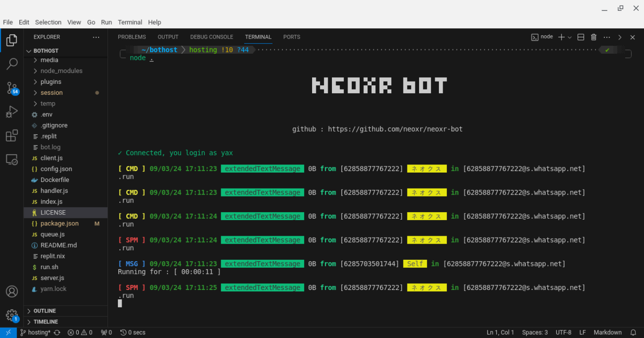Maximize the panel size chevron
Image resolution: width=644 pixels, height=338 pixels.
620,37
